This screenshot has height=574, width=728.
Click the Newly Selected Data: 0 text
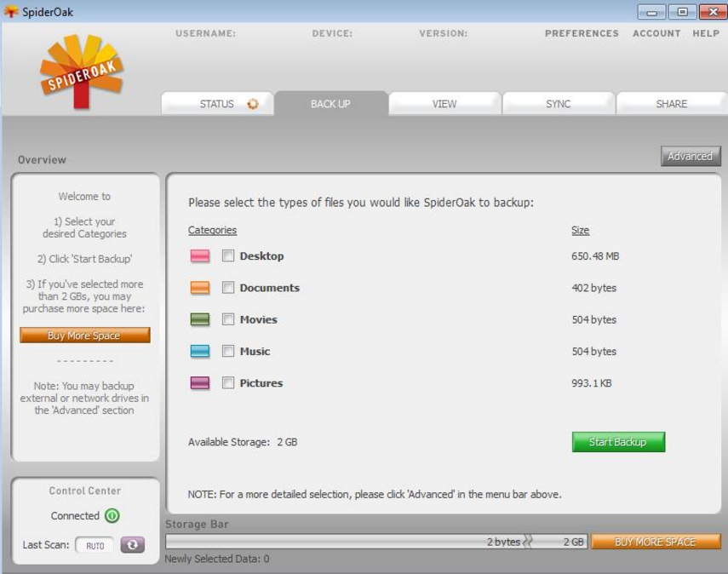[x=217, y=559]
